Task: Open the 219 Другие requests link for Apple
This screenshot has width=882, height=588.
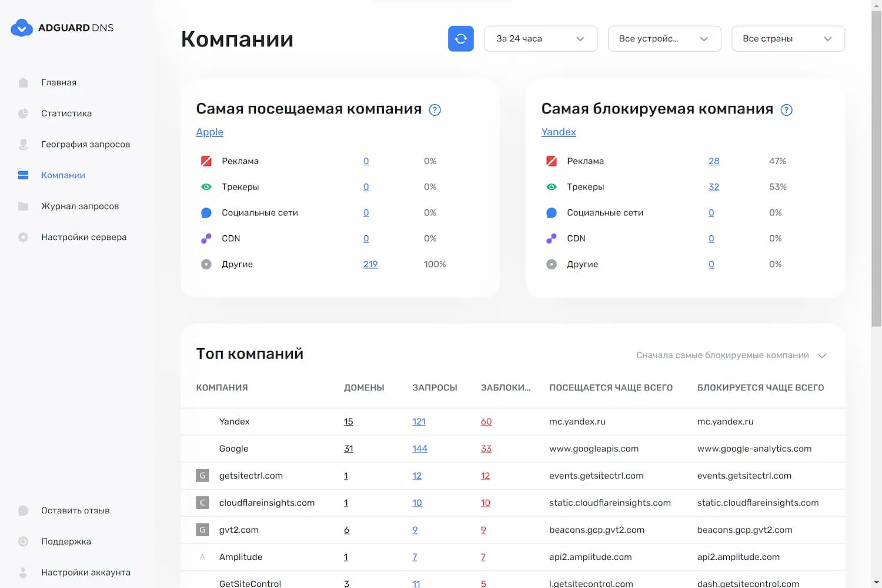Action: (x=370, y=265)
